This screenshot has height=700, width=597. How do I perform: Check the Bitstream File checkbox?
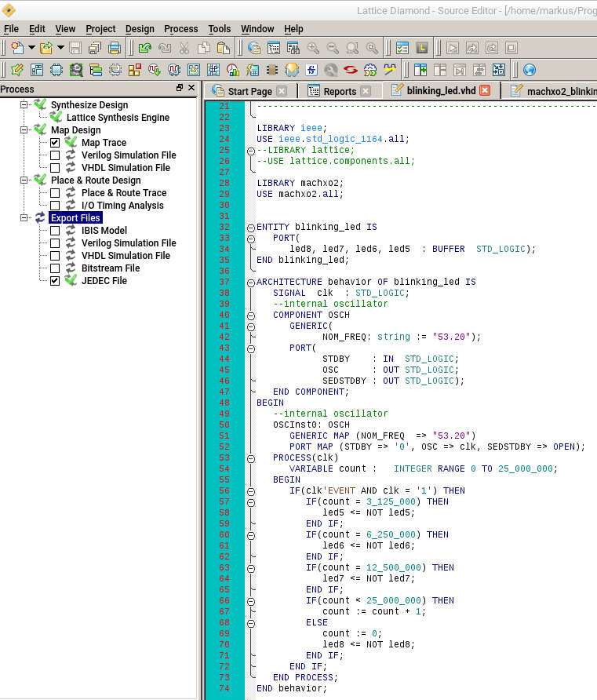click(x=55, y=268)
